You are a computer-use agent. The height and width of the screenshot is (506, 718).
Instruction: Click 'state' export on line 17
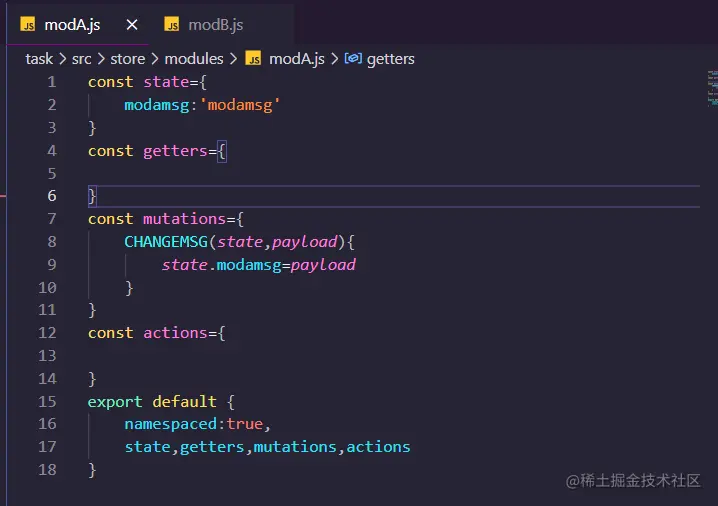(147, 447)
